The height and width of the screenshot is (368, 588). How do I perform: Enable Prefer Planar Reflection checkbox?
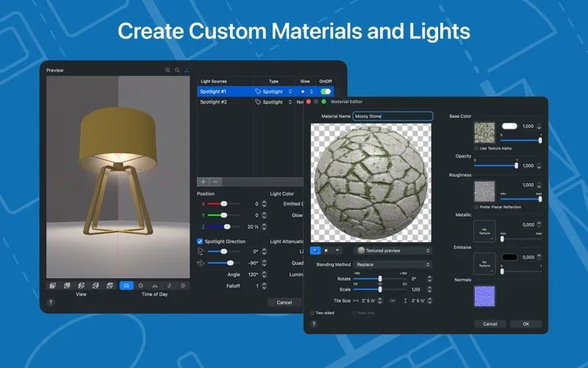[x=476, y=207]
